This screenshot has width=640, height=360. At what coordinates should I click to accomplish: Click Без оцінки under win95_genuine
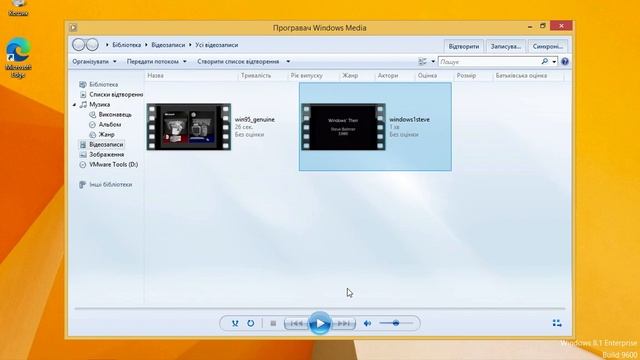[x=249, y=134]
